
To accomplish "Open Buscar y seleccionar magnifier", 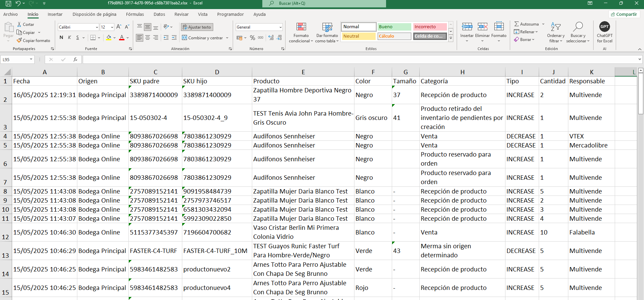I will point(578,33).
